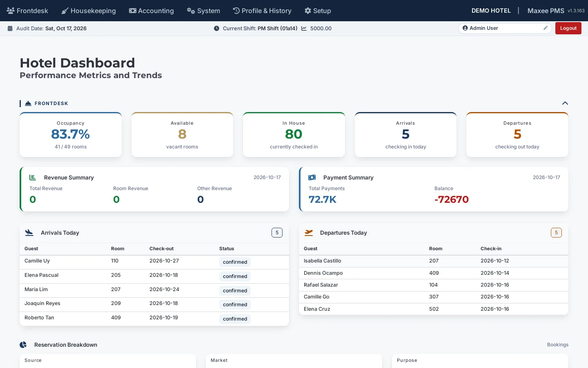
Task: Open the Frontdesk menu
Action: pyautogui.click(x=27, y=11)
